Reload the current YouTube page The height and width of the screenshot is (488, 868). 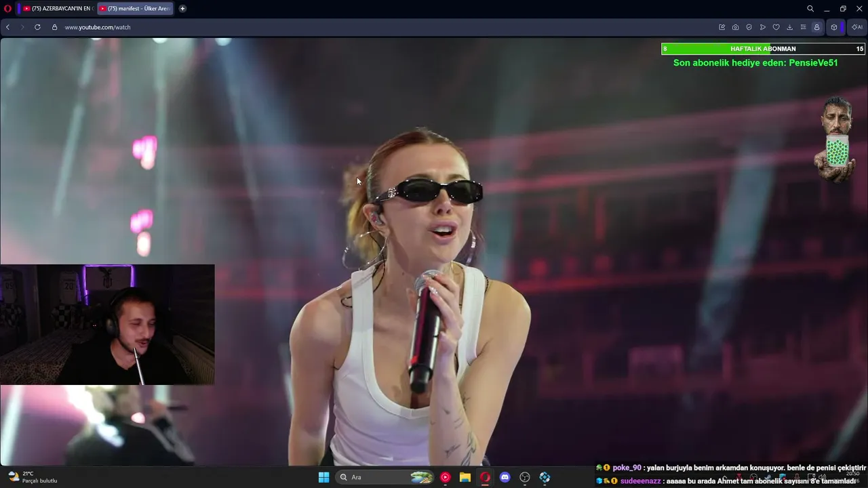point(37,27)
